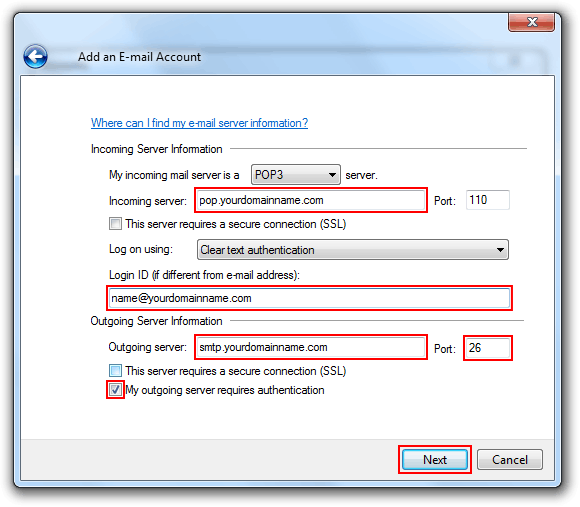Screen dimensions: 580x507
Task: Enable SSL for the incoming server
Action: [115, 224]
